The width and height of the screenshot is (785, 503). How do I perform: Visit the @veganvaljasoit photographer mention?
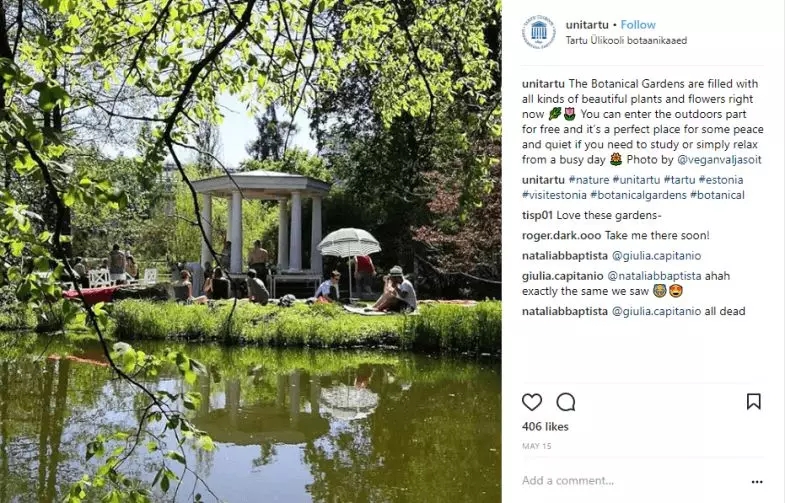pos(719,160)
